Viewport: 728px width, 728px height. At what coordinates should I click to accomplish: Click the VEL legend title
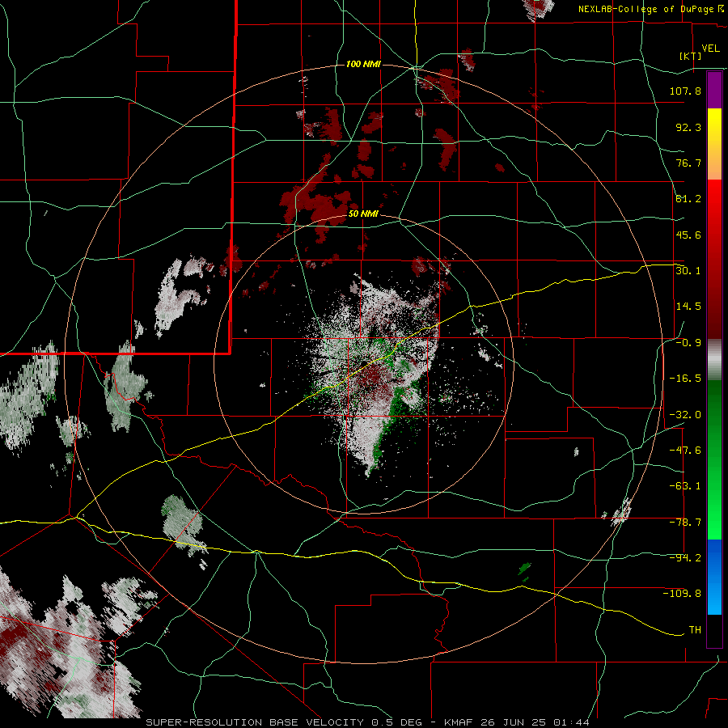(710, 49)
